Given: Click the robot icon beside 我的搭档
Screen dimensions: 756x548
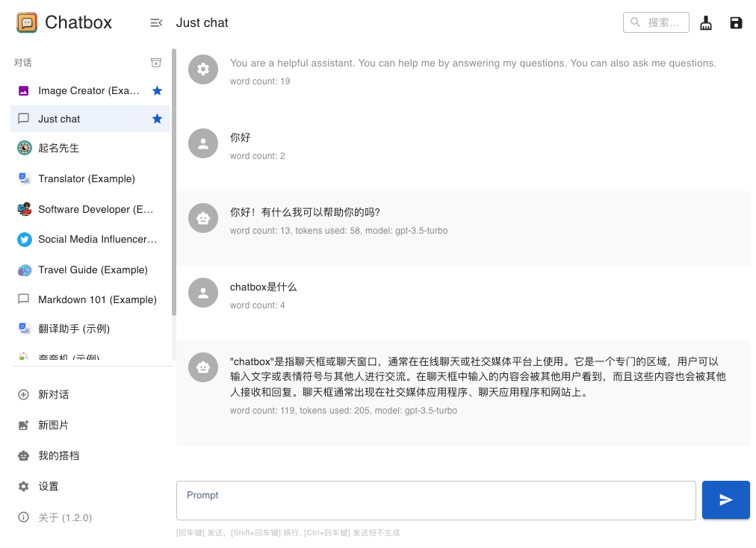Looking at the screenshot, I should (x=24, y=455).
